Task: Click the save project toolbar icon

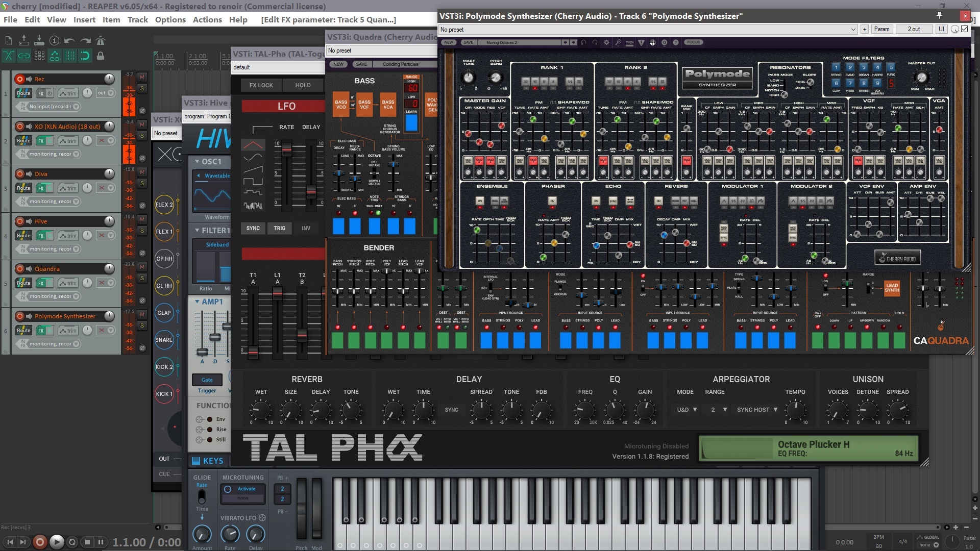Action: point(39,40)
